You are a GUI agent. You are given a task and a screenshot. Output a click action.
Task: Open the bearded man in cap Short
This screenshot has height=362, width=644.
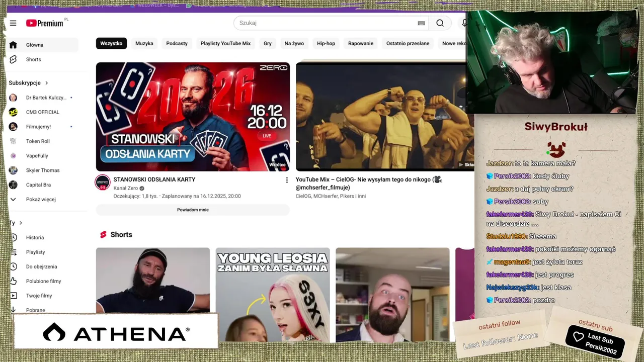coord(153,280)
